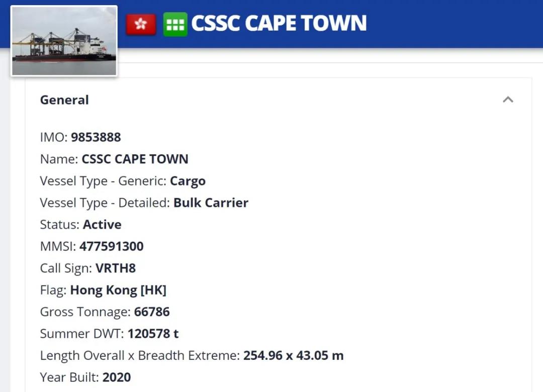The image size is (543, 392).
Task: Collapse the General section chevron
Action: [x=508, y=100]
